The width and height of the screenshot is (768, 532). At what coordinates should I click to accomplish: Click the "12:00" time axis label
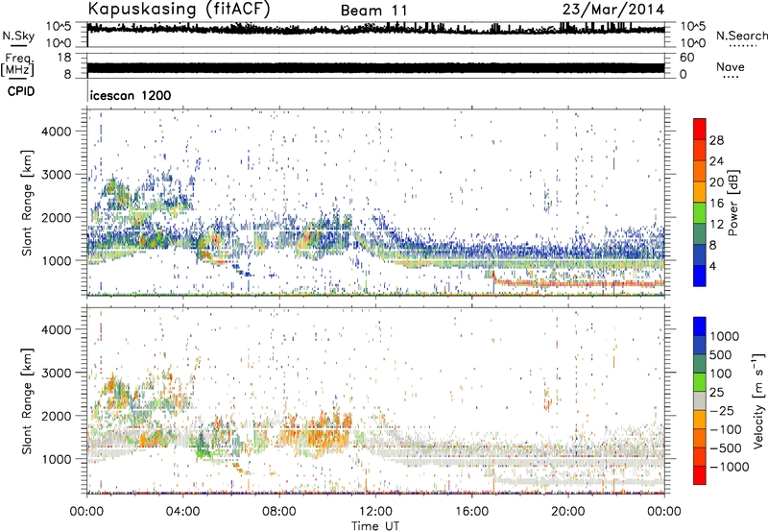tap(375, 512)
